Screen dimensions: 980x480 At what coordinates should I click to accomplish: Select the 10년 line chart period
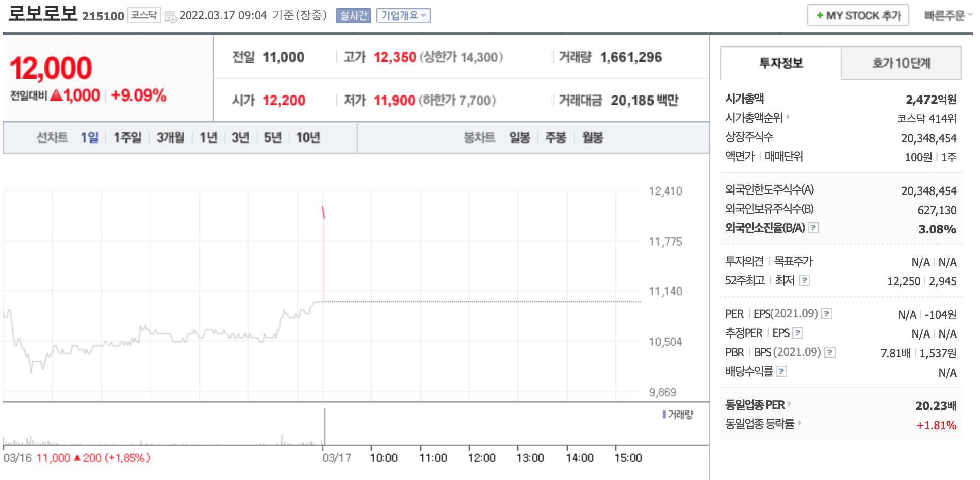(308, 137)
